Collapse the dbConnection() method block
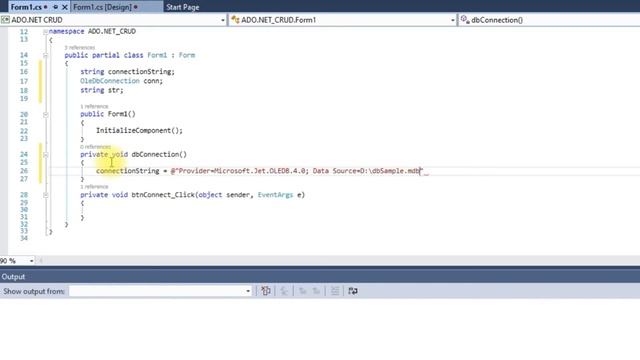 coord(45,155)
